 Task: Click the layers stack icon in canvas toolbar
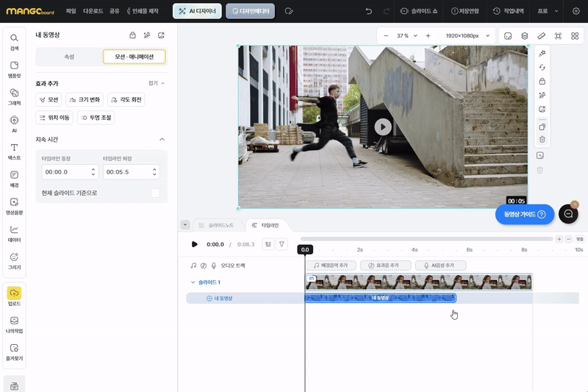(524, 35)
